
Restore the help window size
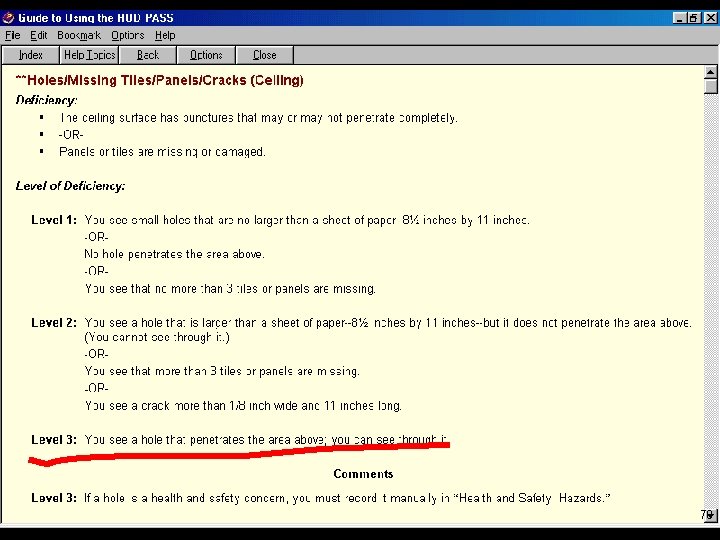693,18
